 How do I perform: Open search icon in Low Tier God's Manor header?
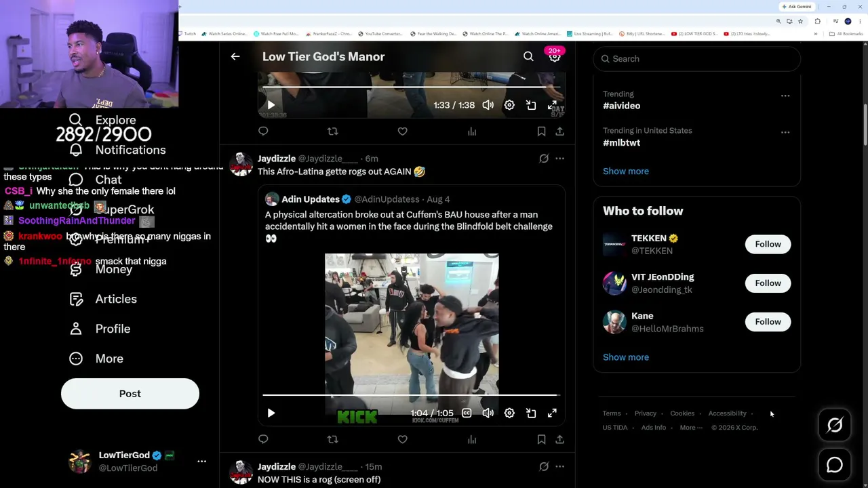528,57
